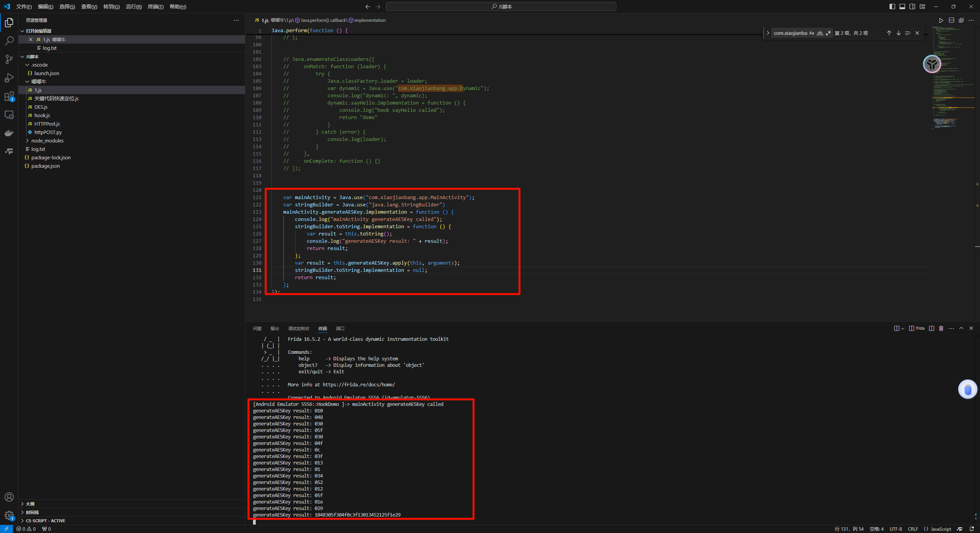The height and width of the screenshot is (533, 980).
Task: Expand the node_modules folder
Action: click(47, 141)
